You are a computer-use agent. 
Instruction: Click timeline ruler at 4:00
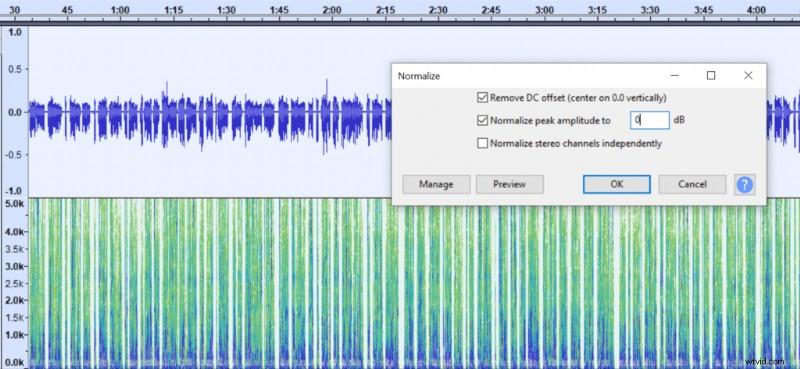click(756, 10)
